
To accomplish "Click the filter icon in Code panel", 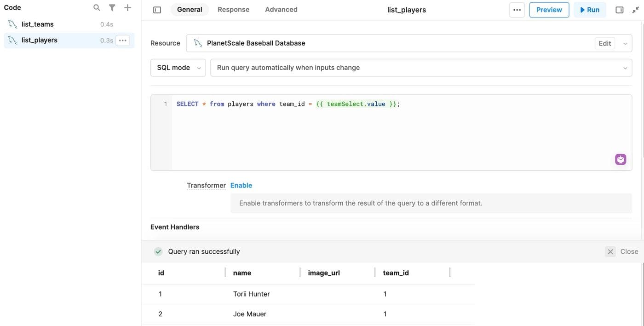I will pyautogui.click(x=112, y=8).
